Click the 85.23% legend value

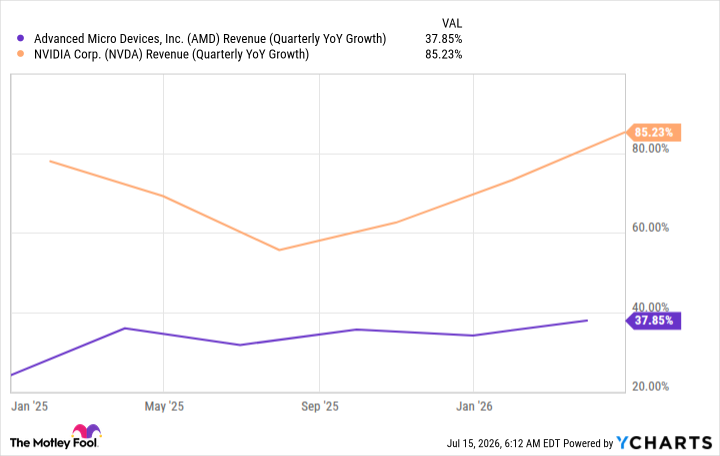point(444,54)
